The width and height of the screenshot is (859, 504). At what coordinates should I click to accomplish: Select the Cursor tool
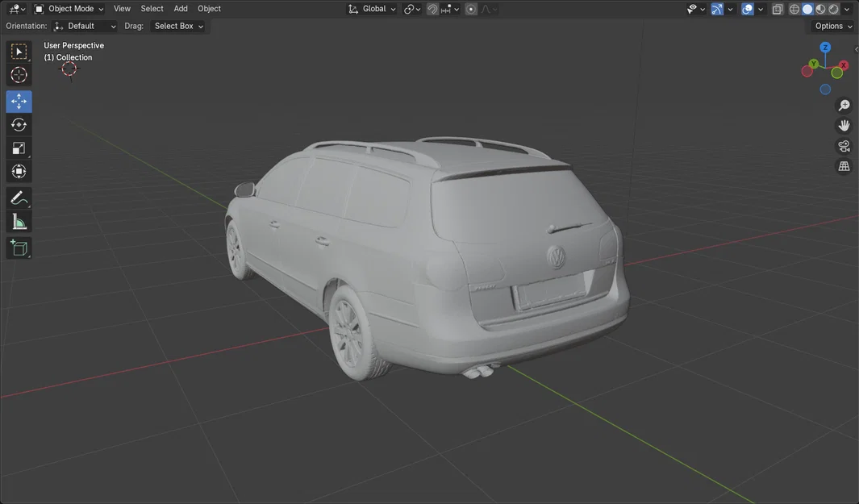18,74
